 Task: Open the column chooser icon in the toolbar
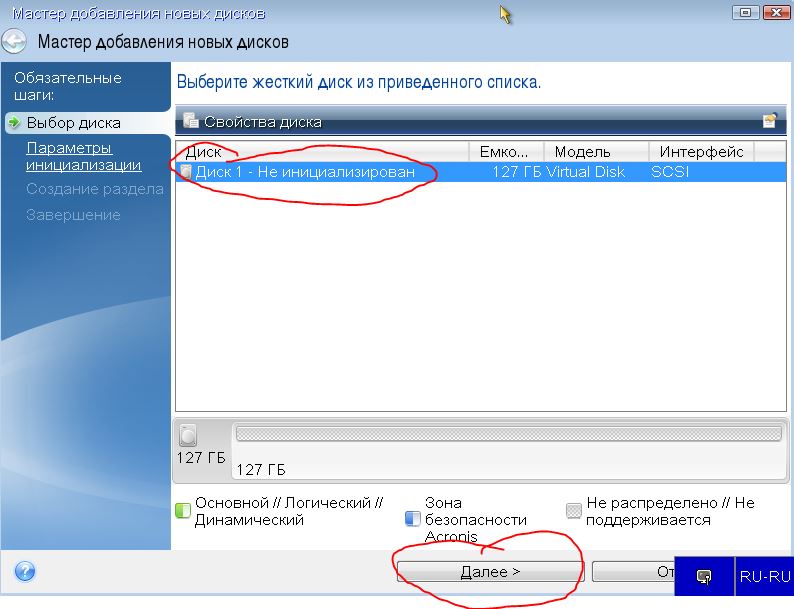point(769,121)
